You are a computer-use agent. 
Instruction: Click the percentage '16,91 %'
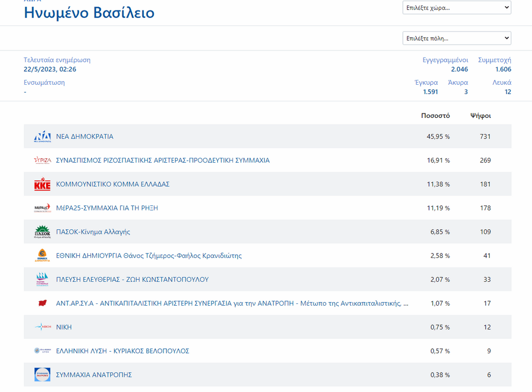pyautogui.click(x=438, y=161)
